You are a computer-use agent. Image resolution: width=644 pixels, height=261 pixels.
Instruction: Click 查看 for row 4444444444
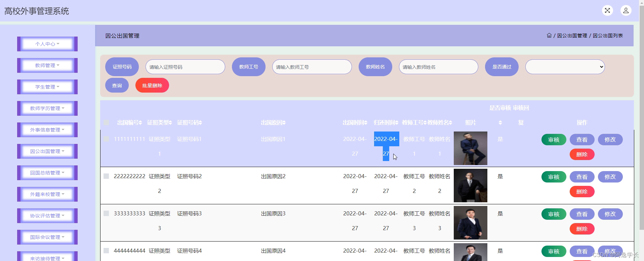click(582, 251)
